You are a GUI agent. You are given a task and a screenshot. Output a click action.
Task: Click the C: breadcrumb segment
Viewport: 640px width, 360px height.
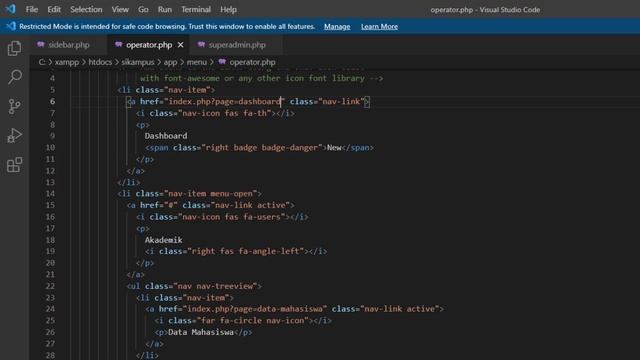[42, 62]
